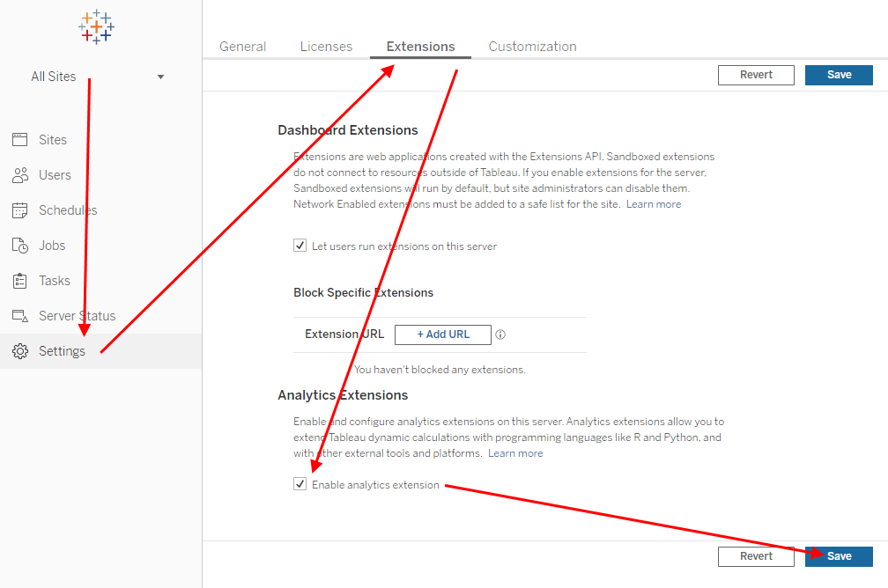This screenshot has height=588, width=888.
Task: Click the bottom Revert button
Action: (756, 556)
